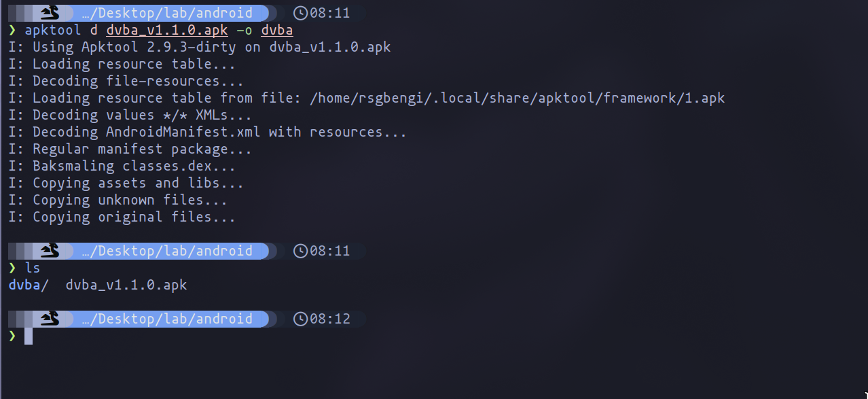Place cursor at the empty prompt's cursor block
The image size is (868, 399).
[29, 336]
